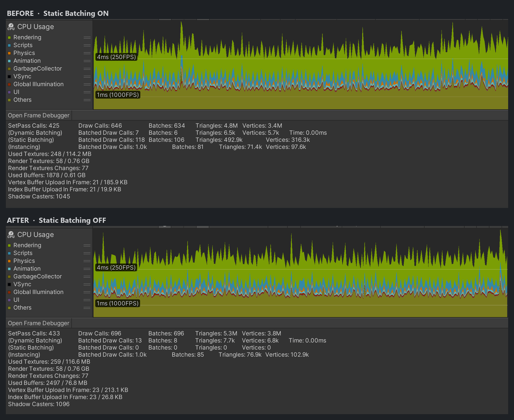Viewport: 514px width, 420px height.
Task: Grab Rendering reorder handle in AFTER panel
Action: coord(87,246)
